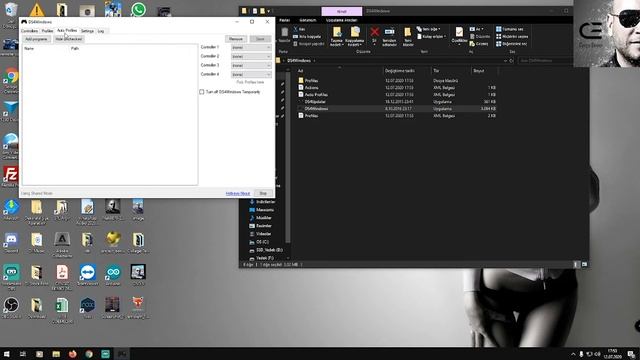Expand Move to (Taşıma hedefi) dropdown

pyautogui.click(x=337, y=43)
